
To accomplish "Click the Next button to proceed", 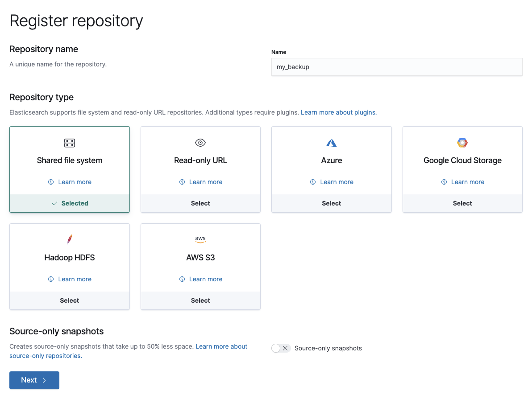I will click(34, 380).
